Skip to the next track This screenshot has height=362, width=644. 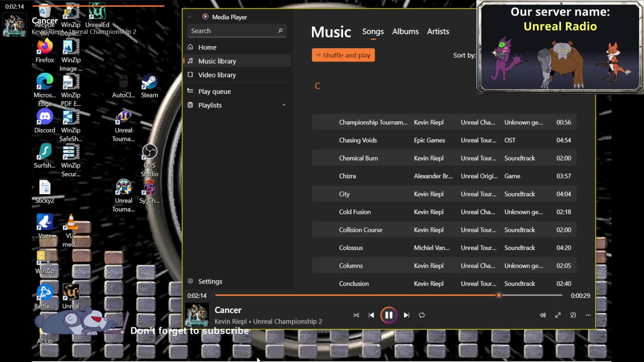coord(407,315)
